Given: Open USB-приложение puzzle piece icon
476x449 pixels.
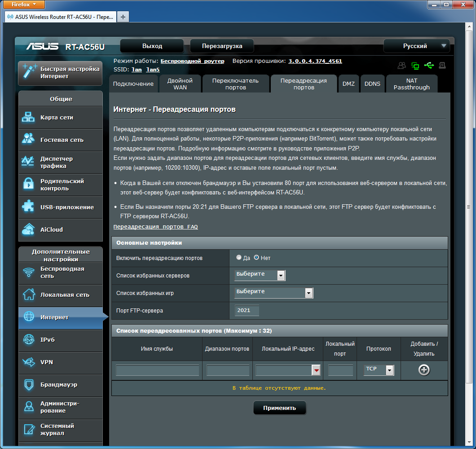Looking at the screenshot, I should (28, 206).
